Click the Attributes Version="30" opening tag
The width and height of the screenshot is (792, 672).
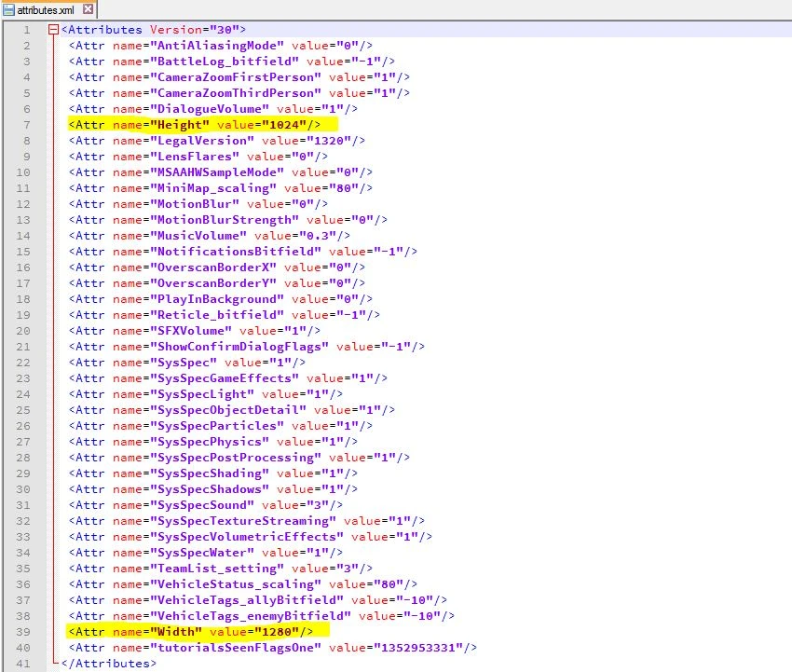154,30
